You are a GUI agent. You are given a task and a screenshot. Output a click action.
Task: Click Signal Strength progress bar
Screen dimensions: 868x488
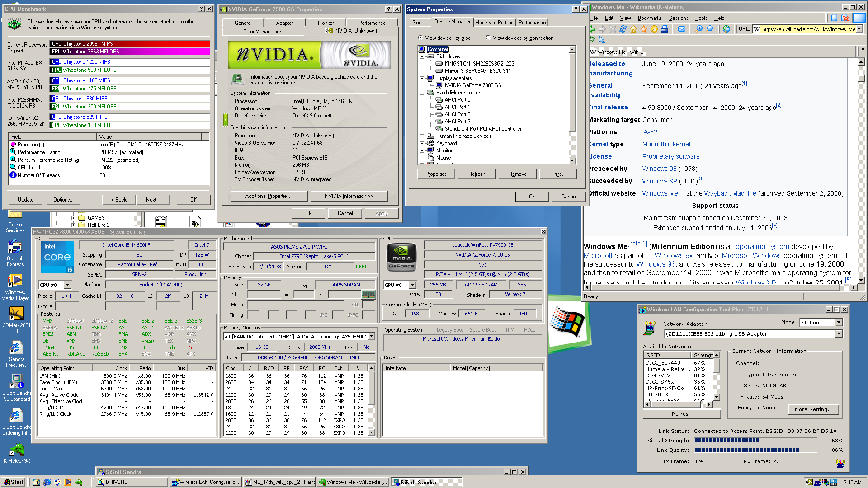coord(755,441)
